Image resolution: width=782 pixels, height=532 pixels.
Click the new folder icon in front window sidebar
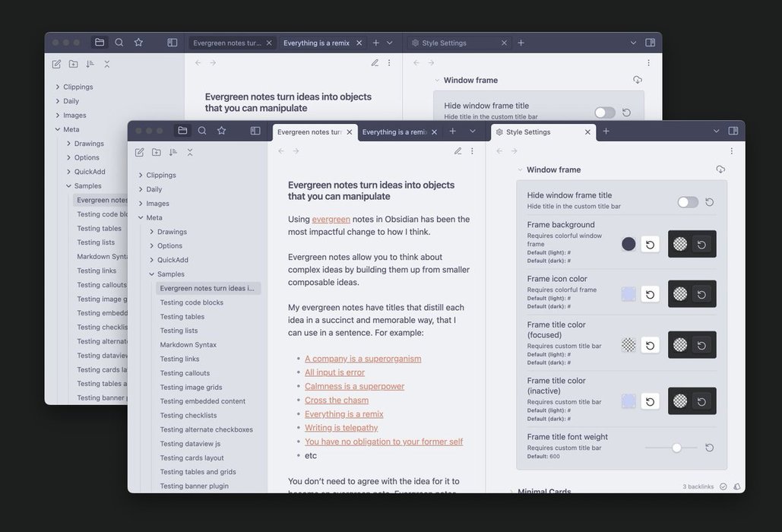tap(157, 152)
